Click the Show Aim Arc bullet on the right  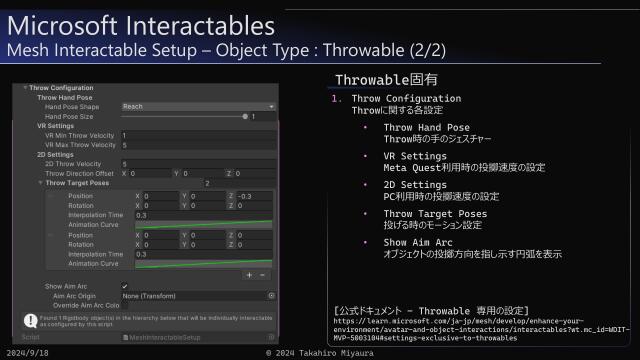[x=418, y=242]
